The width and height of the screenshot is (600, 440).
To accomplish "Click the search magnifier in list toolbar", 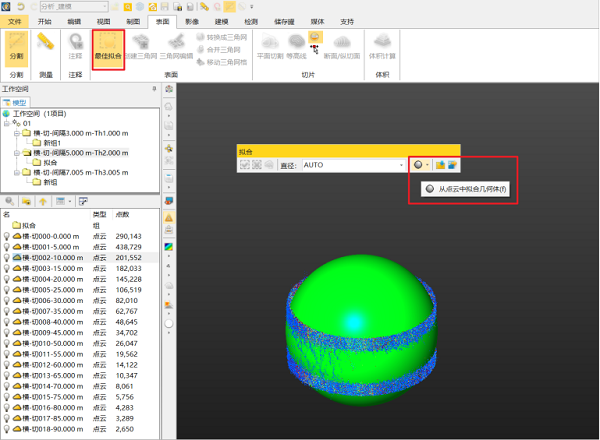I will (x=10, y=201).
